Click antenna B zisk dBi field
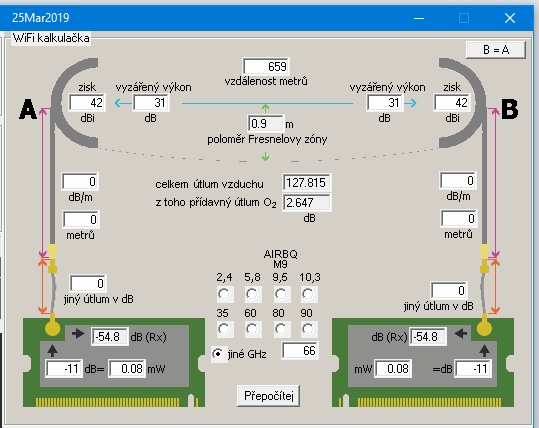 pyautogui.click(x=452, y=102)
